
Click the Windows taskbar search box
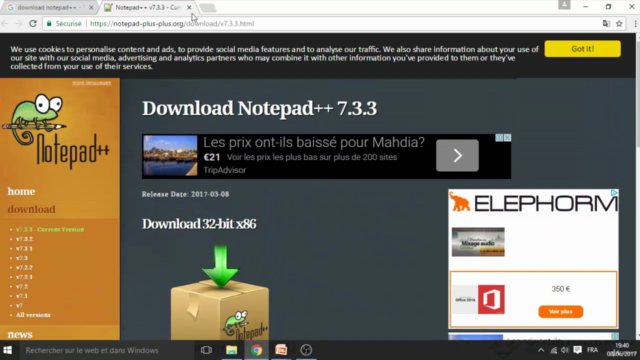tap(105, 350)
